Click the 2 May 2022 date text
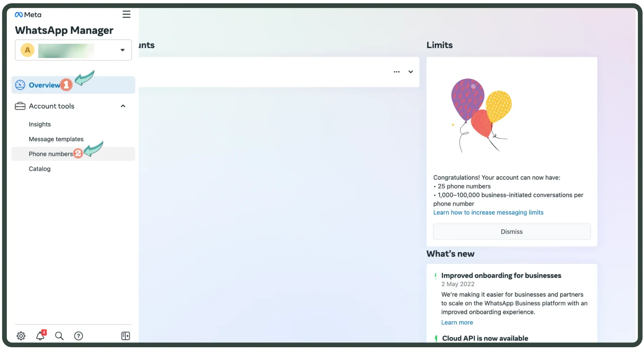 pos(458,284)
